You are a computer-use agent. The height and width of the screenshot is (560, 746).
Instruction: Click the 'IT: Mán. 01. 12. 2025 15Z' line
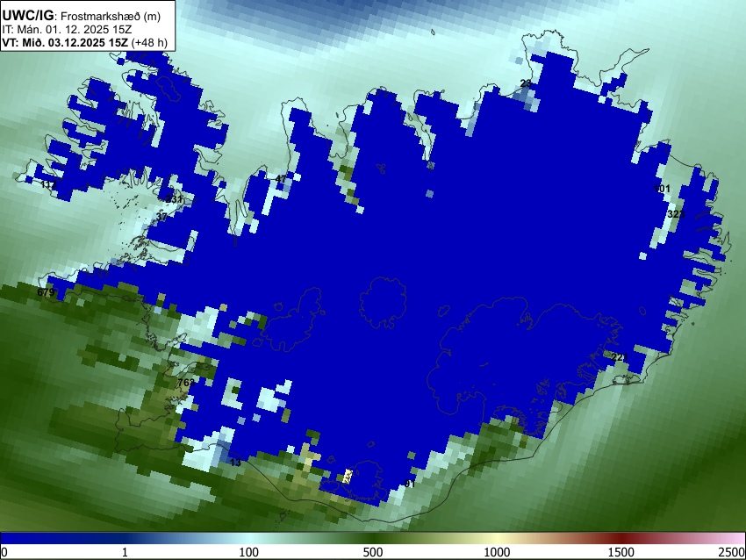point(67,30)
